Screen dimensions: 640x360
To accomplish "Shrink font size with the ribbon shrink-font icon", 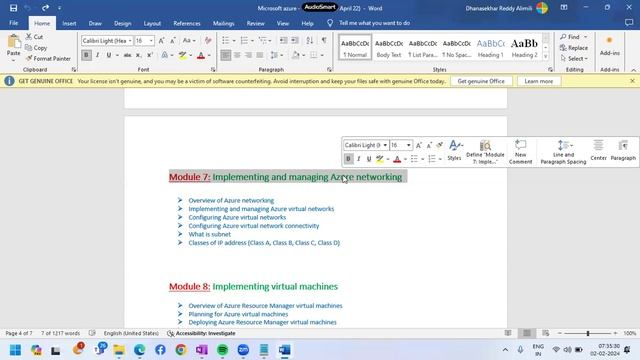I will click(173, 40).
